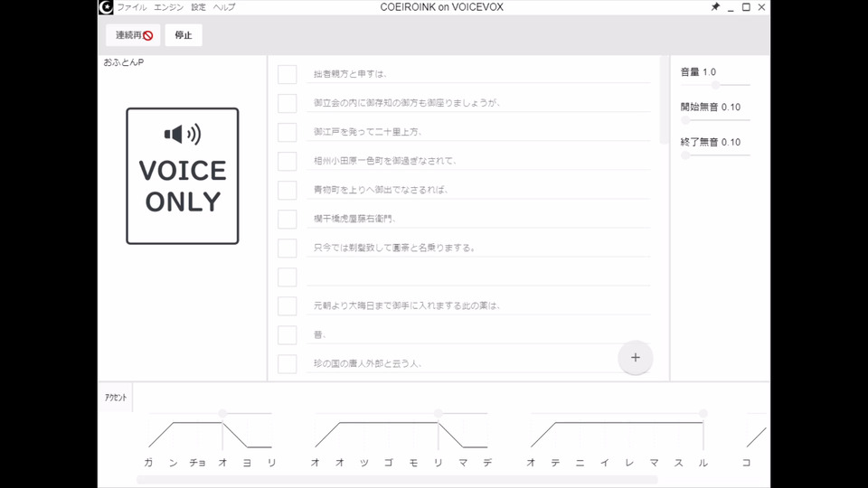Image resolution: width=868 pixels, height=488 pixels.
Task: Open the 設定 menu
Action: click(198, 7)
